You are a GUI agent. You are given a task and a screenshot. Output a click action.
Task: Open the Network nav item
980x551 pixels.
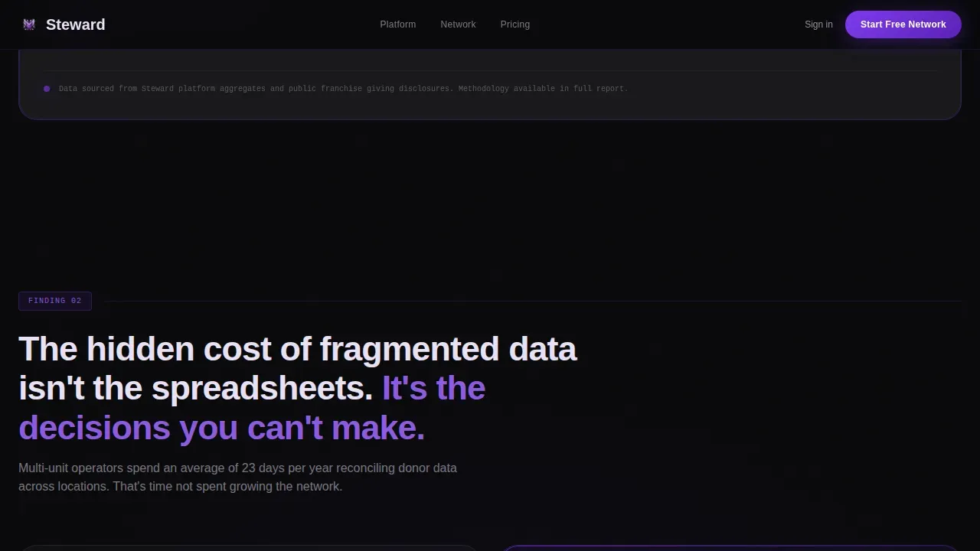click(x=458, y=24)
